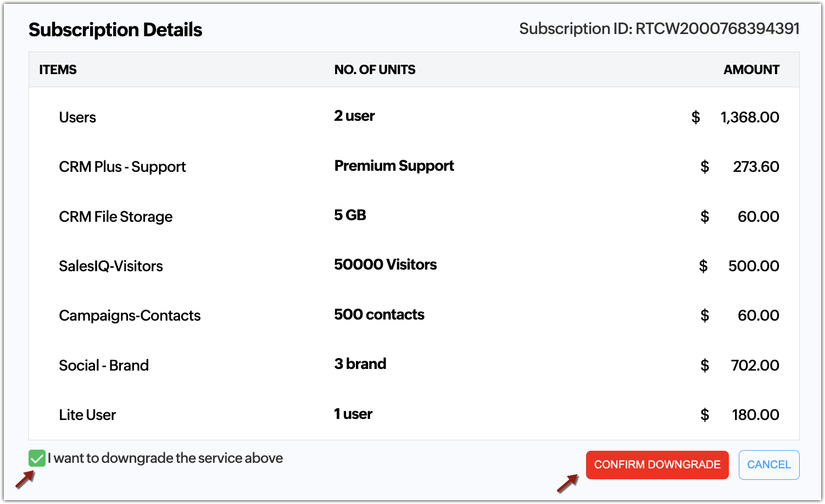Click the 1,368.00 amount for Users

click(x=749, y=117)
